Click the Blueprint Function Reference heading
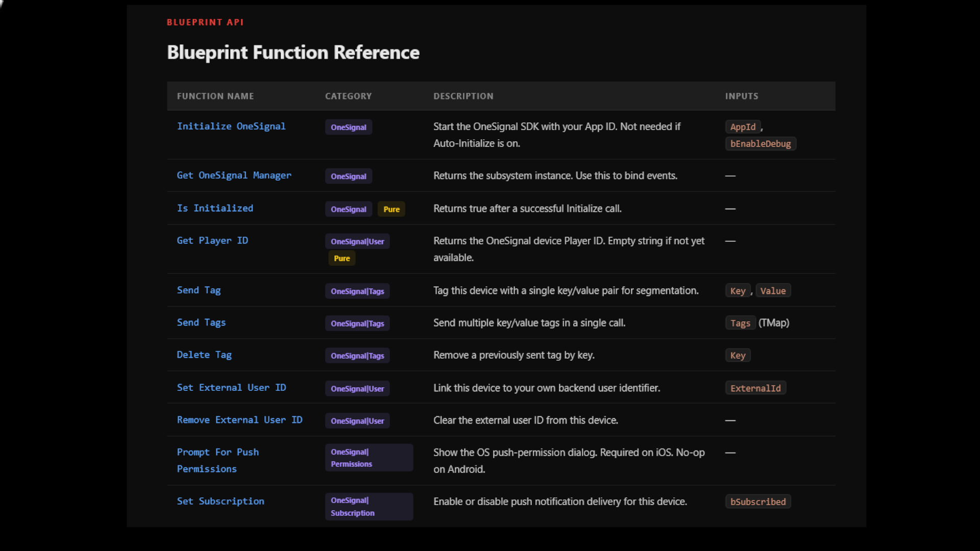Screen dimensions: 980x551 (x=293, y=53)
